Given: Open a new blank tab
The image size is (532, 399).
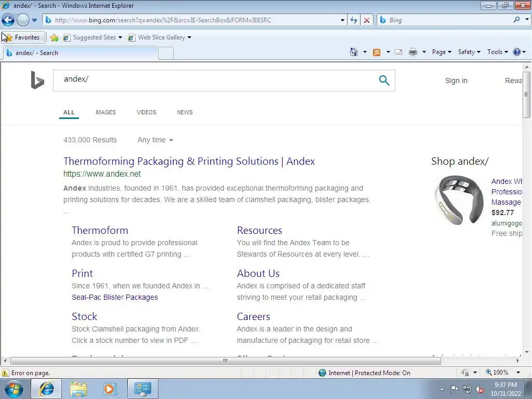Looking at the screenshot, I should point(166,54).
